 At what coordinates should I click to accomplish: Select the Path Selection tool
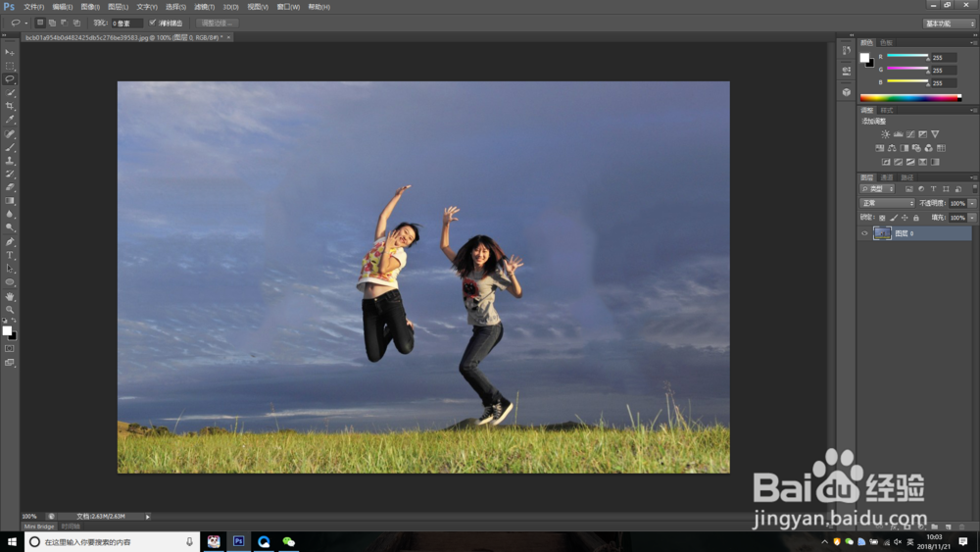coord(10,269)
